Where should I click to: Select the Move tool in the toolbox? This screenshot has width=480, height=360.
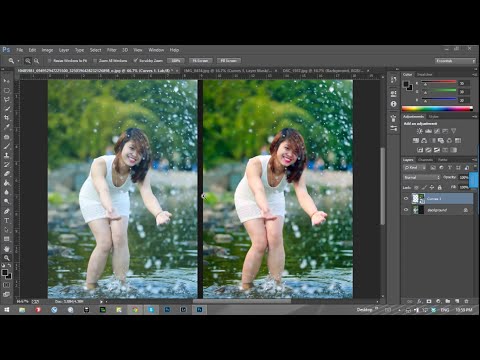pos(6,81)
